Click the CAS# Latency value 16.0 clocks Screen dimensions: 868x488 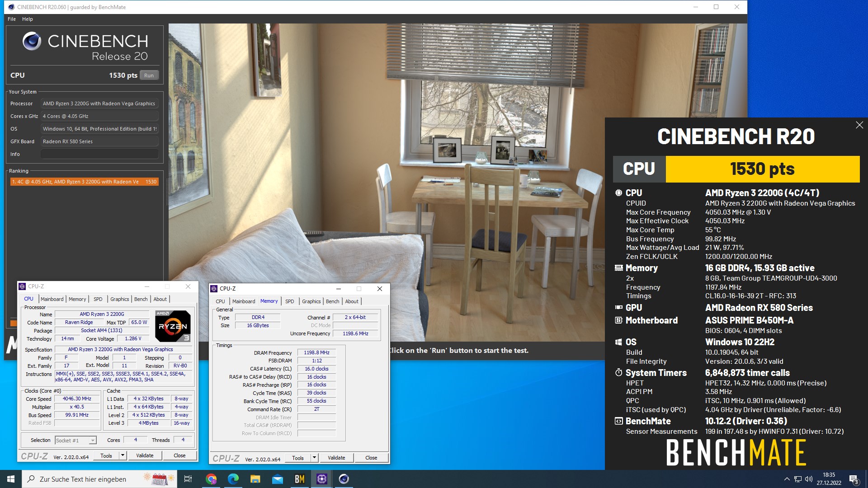pos(316,369)
